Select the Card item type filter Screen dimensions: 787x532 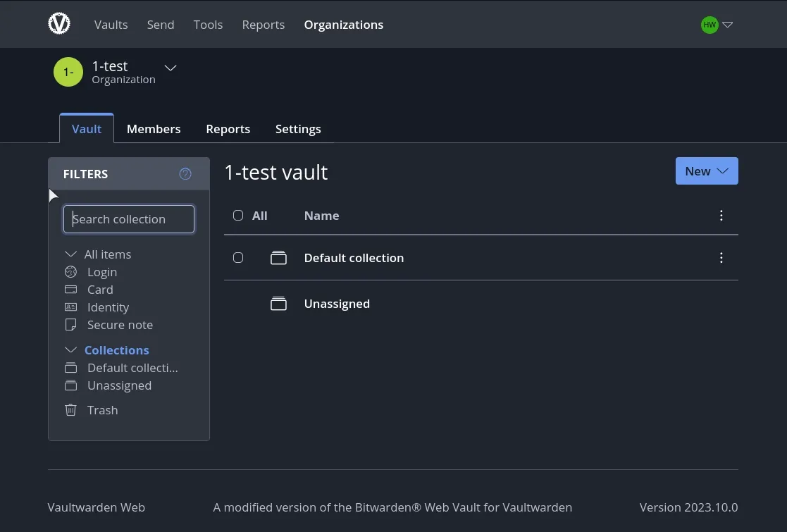[x=99, y=290]
